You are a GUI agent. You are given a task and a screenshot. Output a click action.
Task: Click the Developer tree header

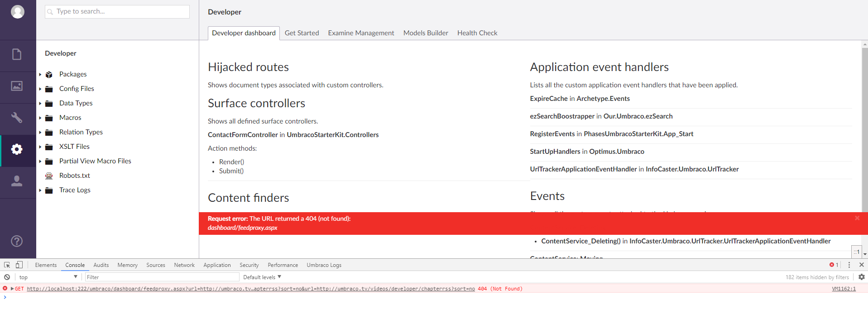point(61,53)
